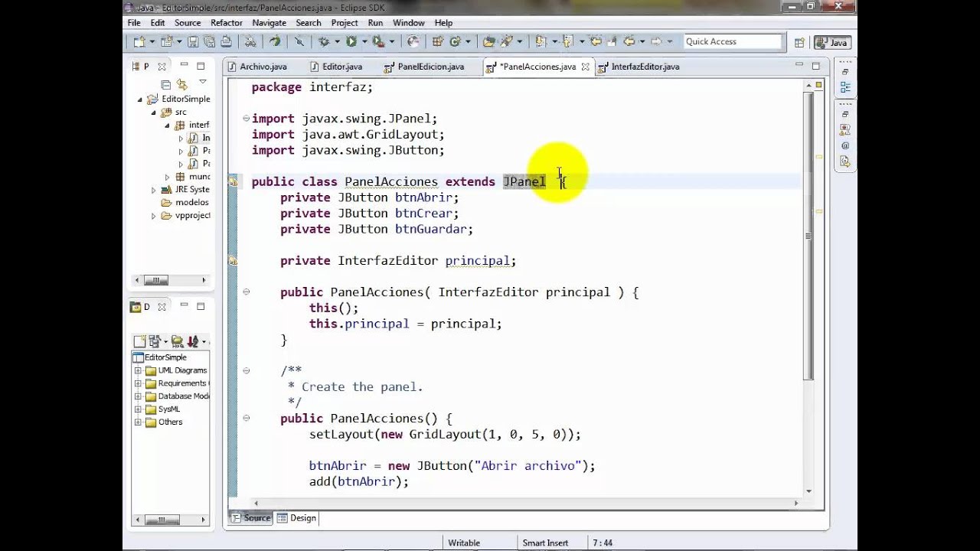Click the Print toolbar icon
Screen dimensions: 980x551
pos(226,41)
